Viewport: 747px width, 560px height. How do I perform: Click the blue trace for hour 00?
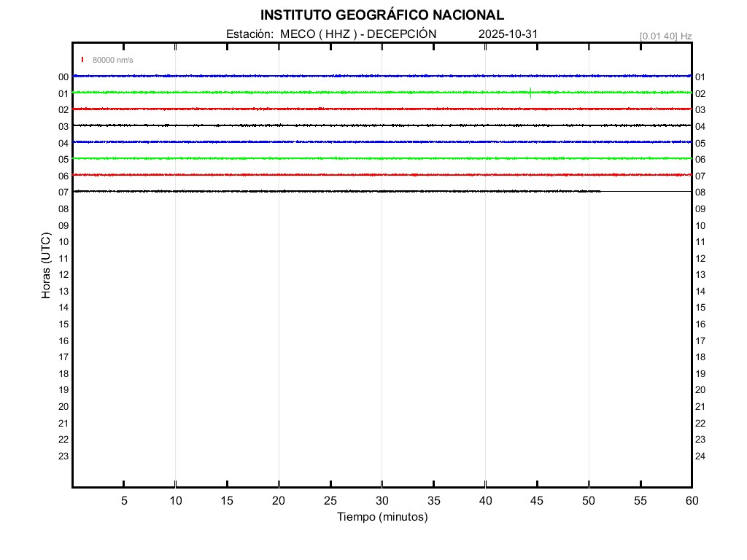coord(292,76)
